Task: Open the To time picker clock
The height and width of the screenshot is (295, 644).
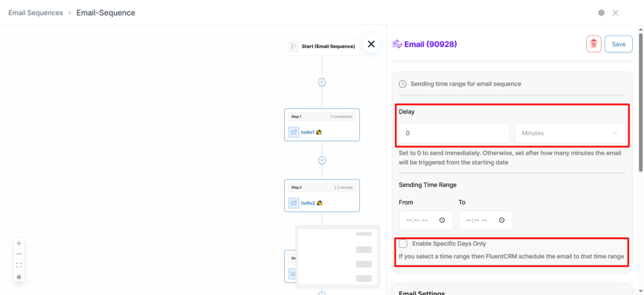Action: point(501,220)
